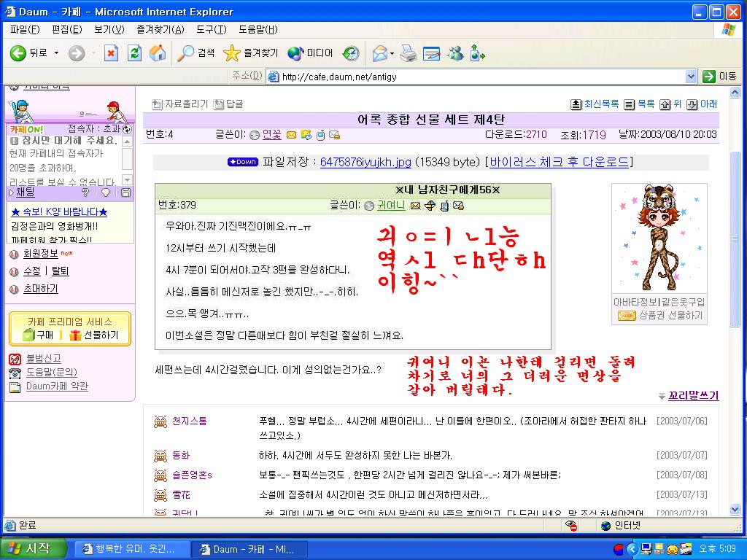Expand the 채팅 chat panel

coord(26,192)
